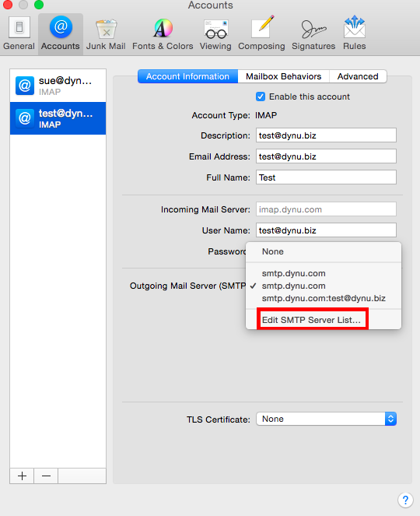
Task: Select the sue@dyn... IMAP account
Action: pyautogui.click(x=58, y=86)
